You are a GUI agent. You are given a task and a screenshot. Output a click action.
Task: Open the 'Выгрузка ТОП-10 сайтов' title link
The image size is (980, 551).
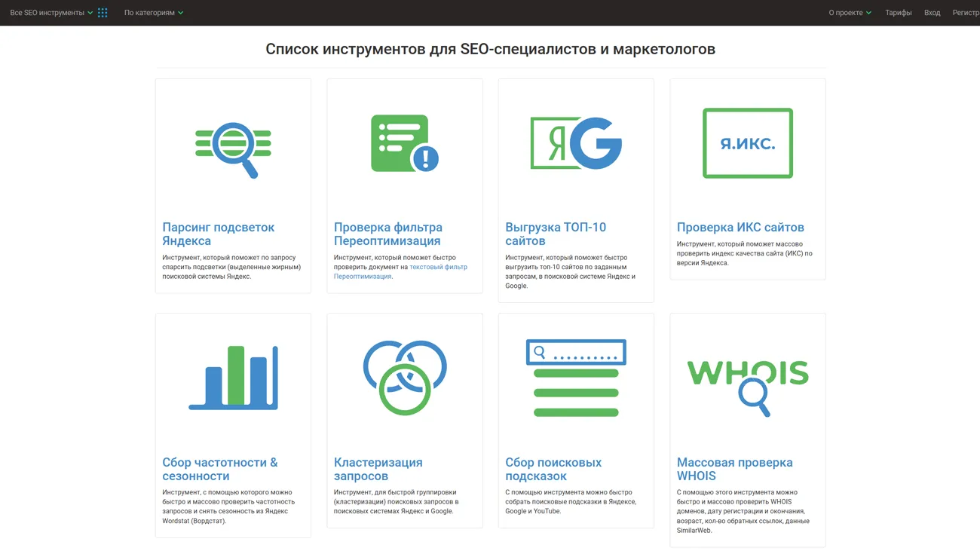click(555, 234)
